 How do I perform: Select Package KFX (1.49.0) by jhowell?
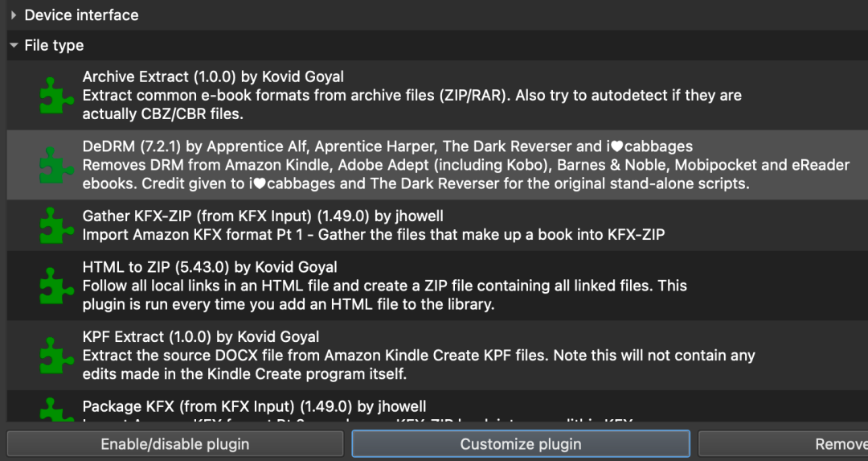pos(254,407)
